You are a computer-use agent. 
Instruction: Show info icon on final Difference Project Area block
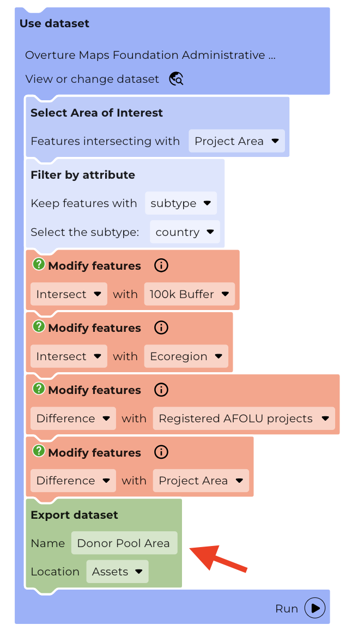(161, 452)
